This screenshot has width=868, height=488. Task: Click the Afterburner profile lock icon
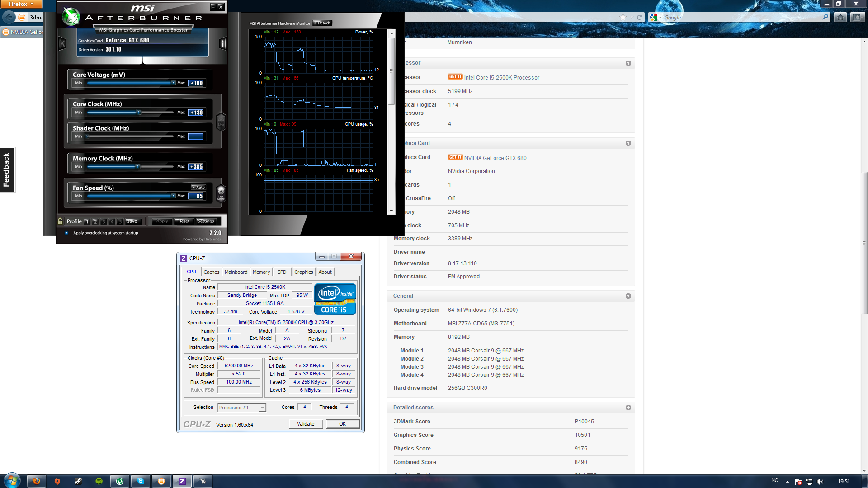pos(60,221)
